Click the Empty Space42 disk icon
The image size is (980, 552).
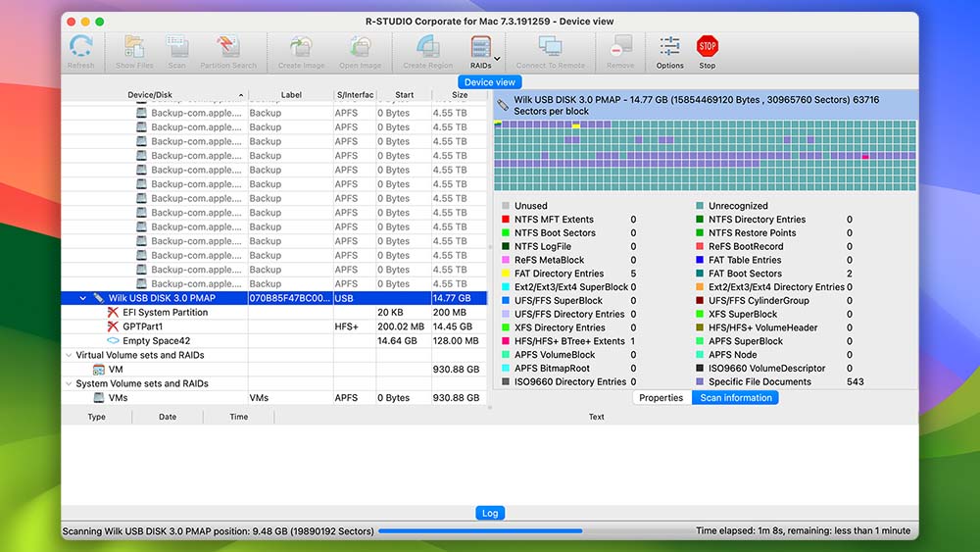click(x=113, y=341)
